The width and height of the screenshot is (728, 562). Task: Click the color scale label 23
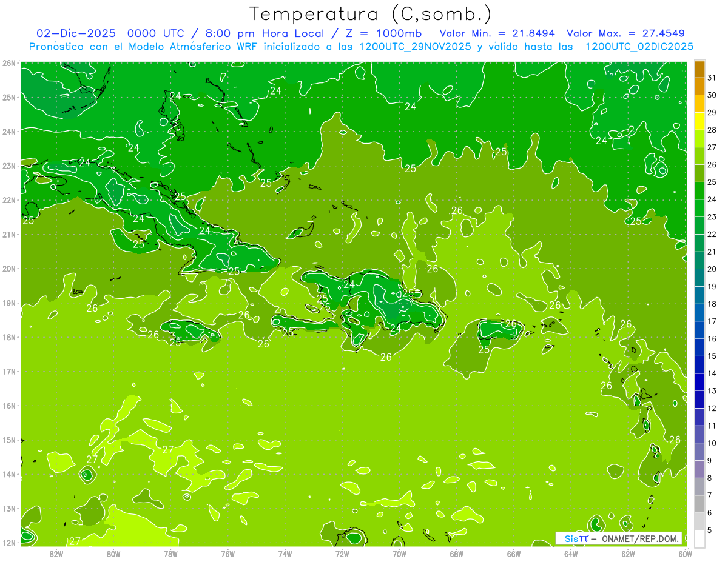pos(712,216)
